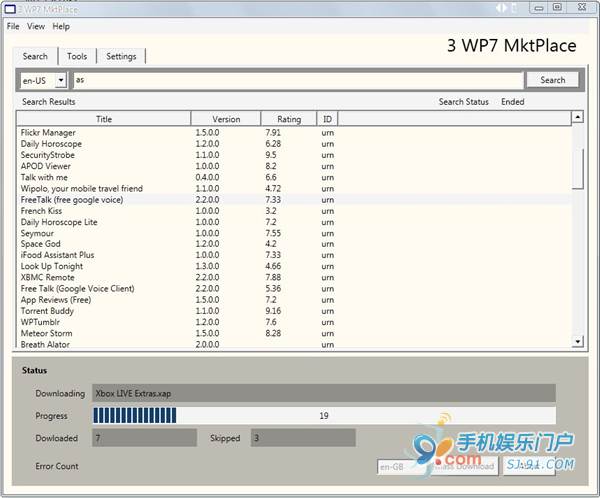Click the Downloaded count field showing 7
The height and width of the screenshot is (498, 600).
click(144, 438)
